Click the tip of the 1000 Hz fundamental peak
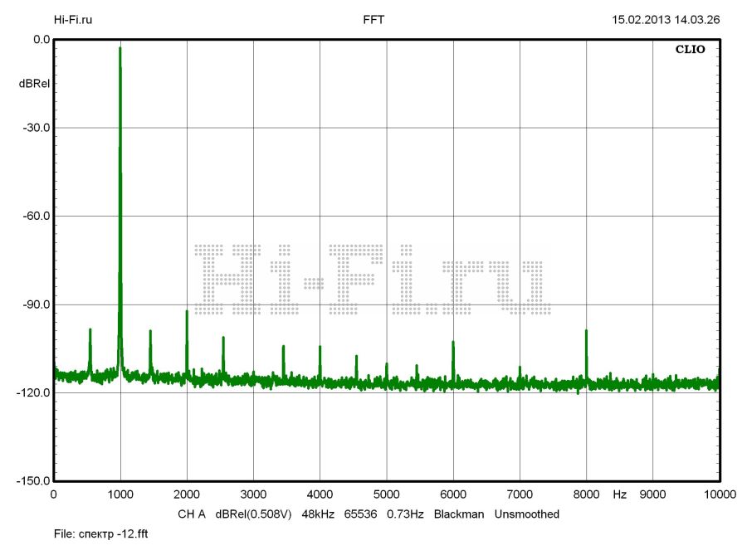The image size is (747, 560). click(120, 49)
